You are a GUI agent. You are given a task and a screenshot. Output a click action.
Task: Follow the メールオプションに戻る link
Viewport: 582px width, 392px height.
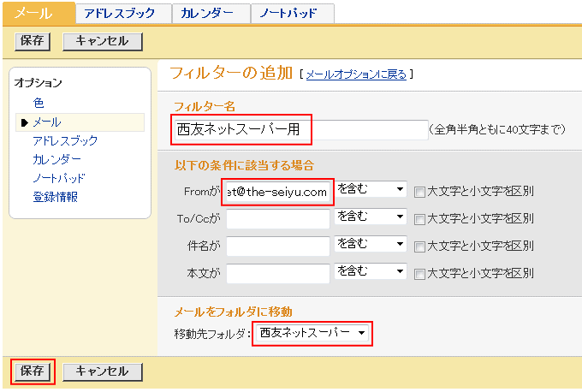(x=356, y=74)
